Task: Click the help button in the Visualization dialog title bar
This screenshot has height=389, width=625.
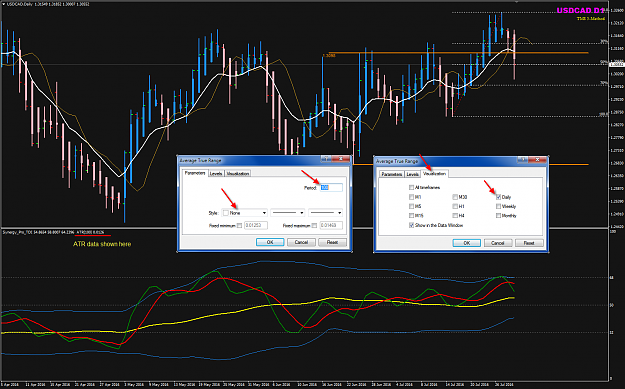Action: 523,160
